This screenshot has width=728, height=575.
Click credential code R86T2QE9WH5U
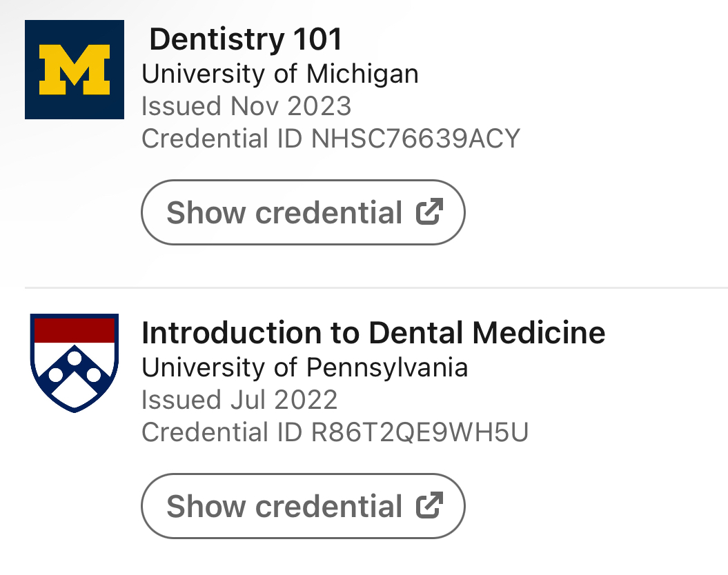click(420, 433)
